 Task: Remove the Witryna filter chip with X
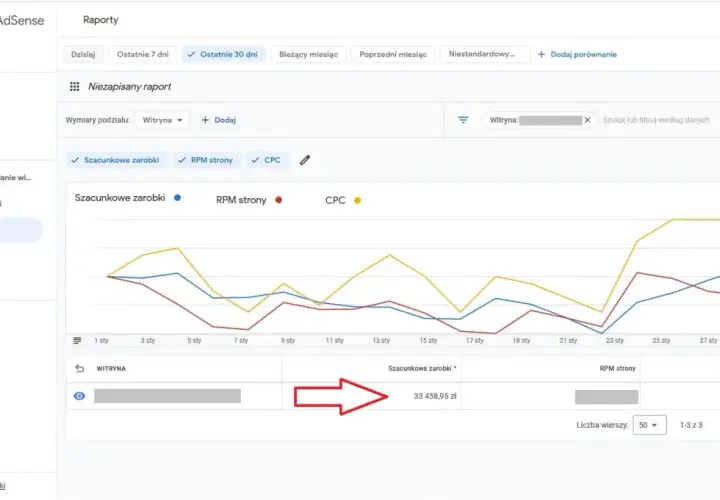587,120
